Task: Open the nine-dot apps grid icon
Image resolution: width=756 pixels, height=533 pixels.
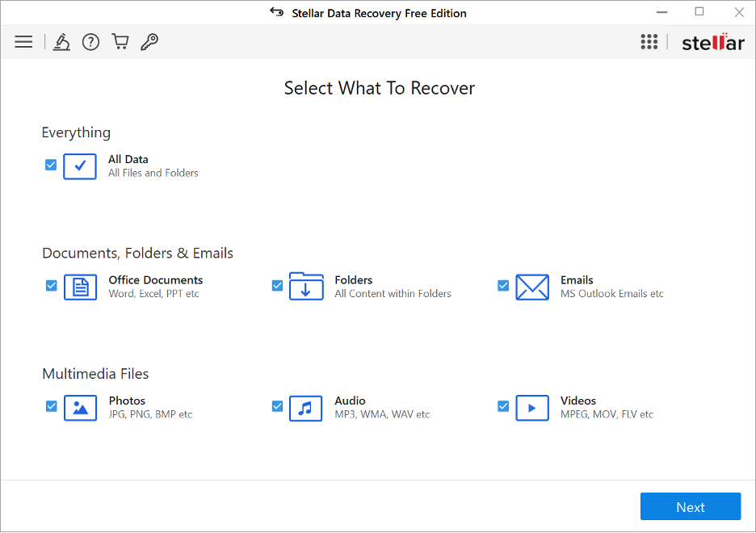Action: [x=649, y=42]
